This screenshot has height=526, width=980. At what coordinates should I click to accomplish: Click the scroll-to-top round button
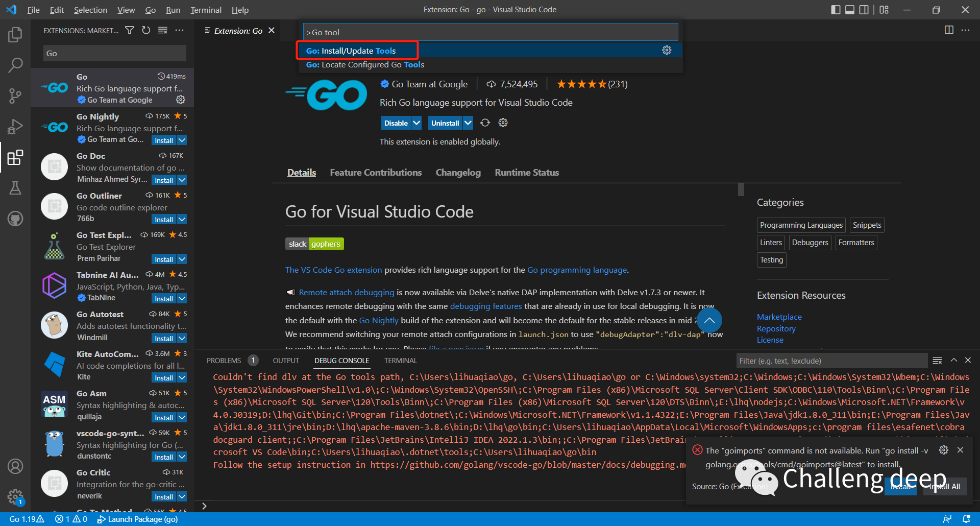709,321
